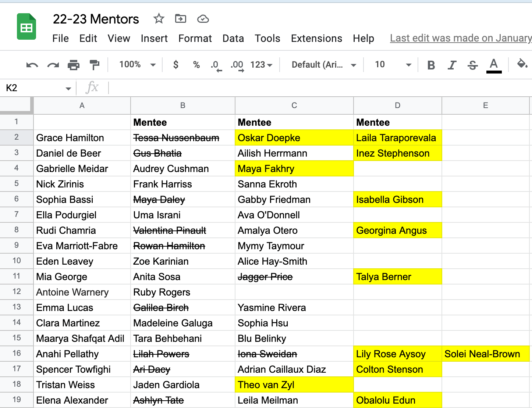Select the yellow Oskar Doepke cell
Screen dimensions: 532x408
[294, 138]
